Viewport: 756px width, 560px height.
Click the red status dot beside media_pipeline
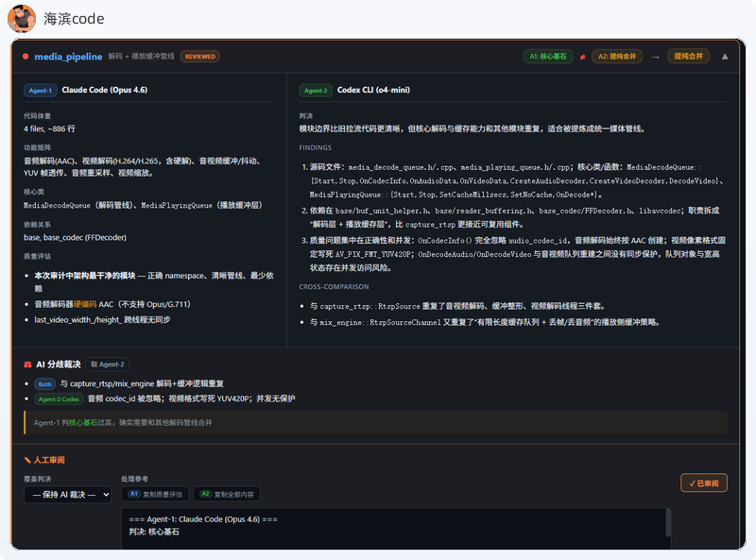[26, 57]
